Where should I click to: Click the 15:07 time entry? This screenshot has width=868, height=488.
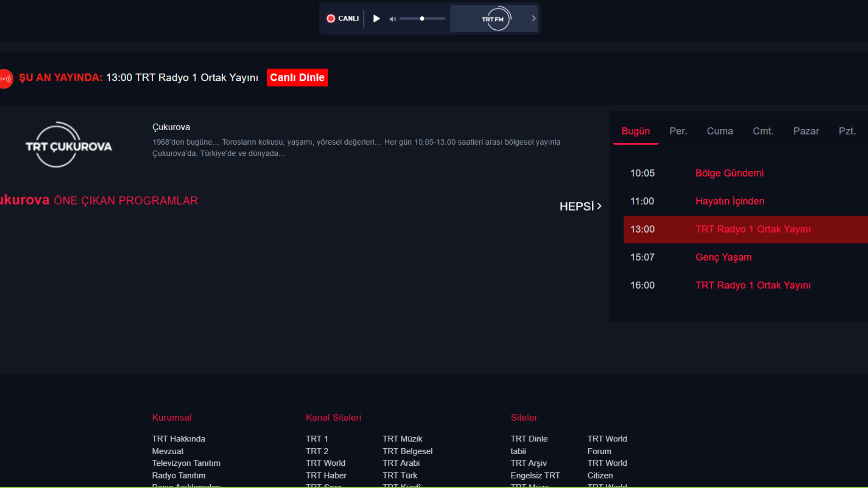click(642, 257)
